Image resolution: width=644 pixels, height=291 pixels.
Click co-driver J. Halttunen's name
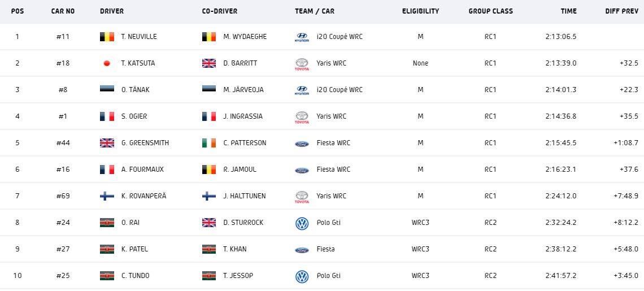click(x=244, y=196)
